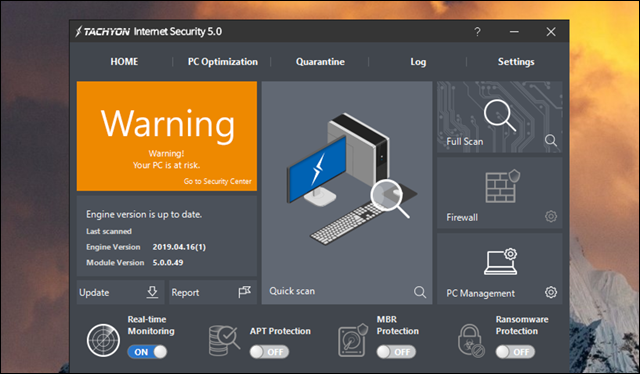
Task: Click the PC Management label
Action: coord(480,293)
